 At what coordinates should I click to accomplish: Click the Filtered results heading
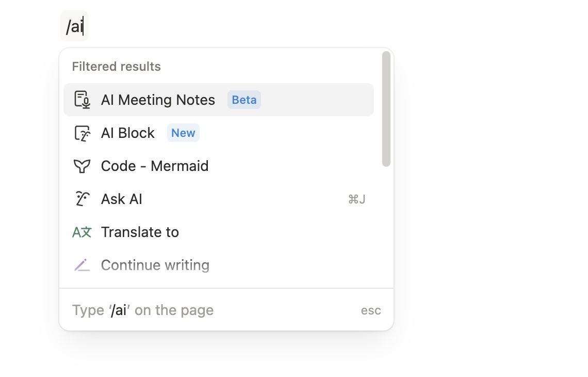pyautogui.click(x=117, y=67)
